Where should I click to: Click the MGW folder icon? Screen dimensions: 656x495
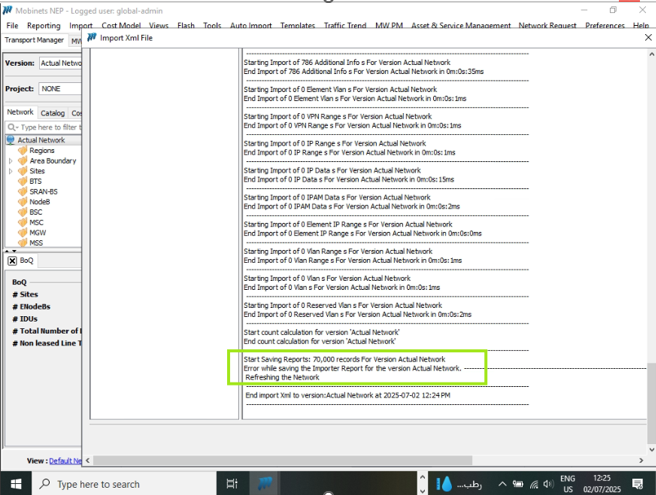pos(23,232)
